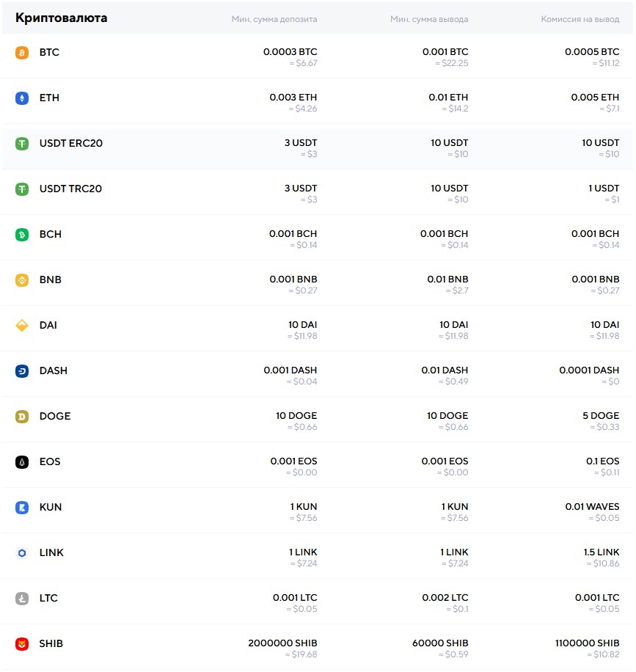Click the DOGE coin icon
The height and width of the screenshot is (672, 636).
[22, 416]
